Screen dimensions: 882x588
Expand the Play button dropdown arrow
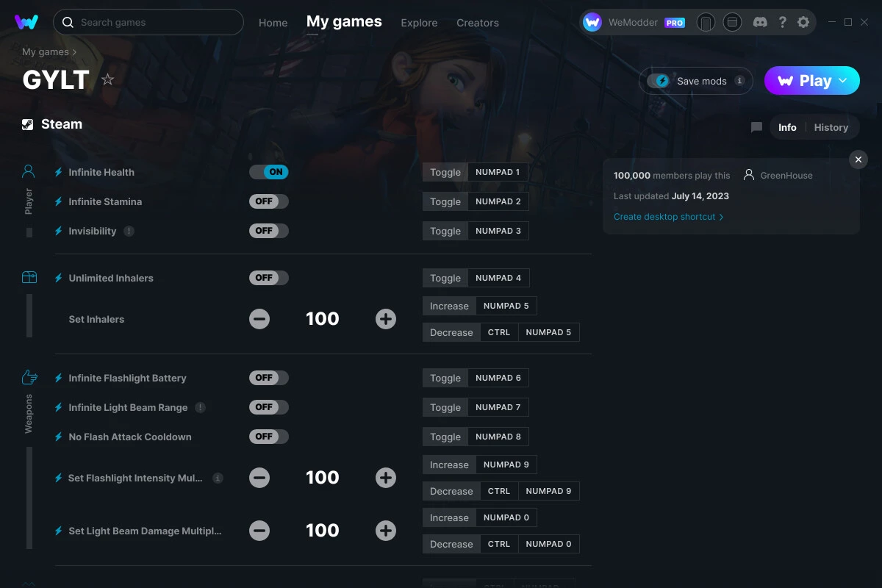tap(843, 81)
